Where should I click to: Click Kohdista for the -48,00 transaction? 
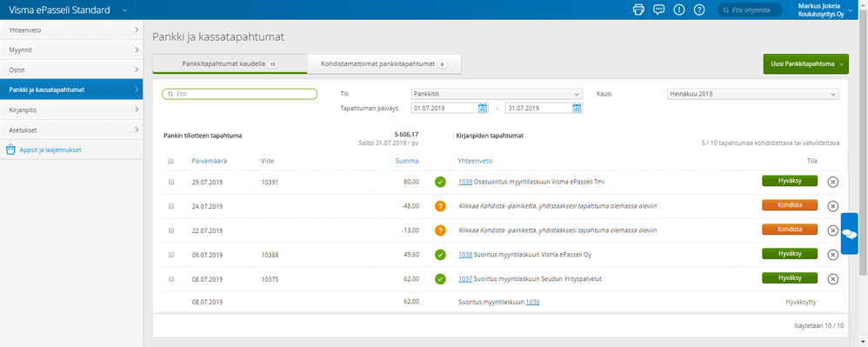coord(790,205)
